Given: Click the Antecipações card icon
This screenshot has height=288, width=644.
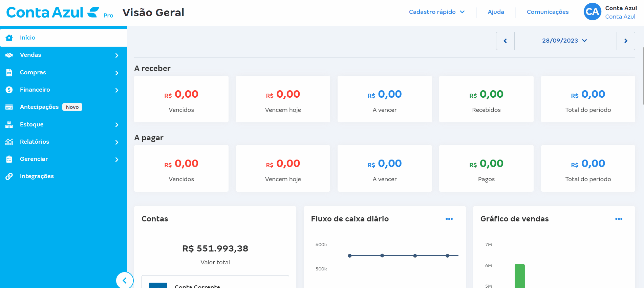Looking at the screenshot, I should (x=9, y=107).
